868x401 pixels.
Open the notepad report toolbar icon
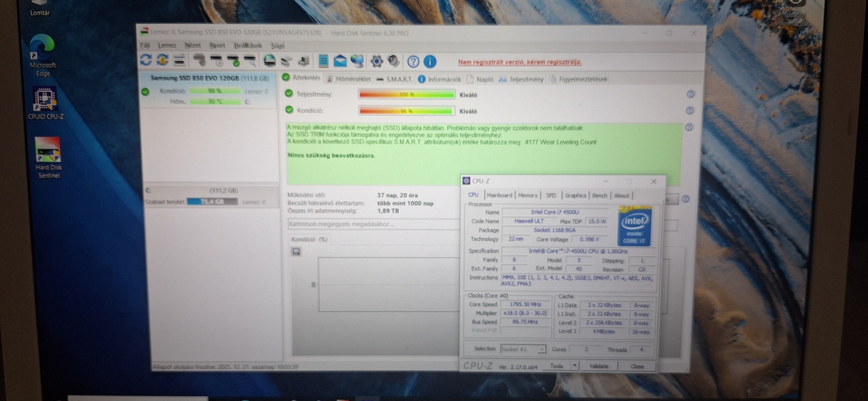click(323, 61)
